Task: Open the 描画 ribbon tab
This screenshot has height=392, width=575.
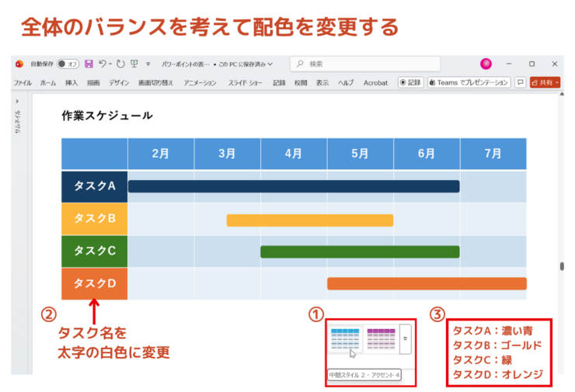Action: point(93,83)
